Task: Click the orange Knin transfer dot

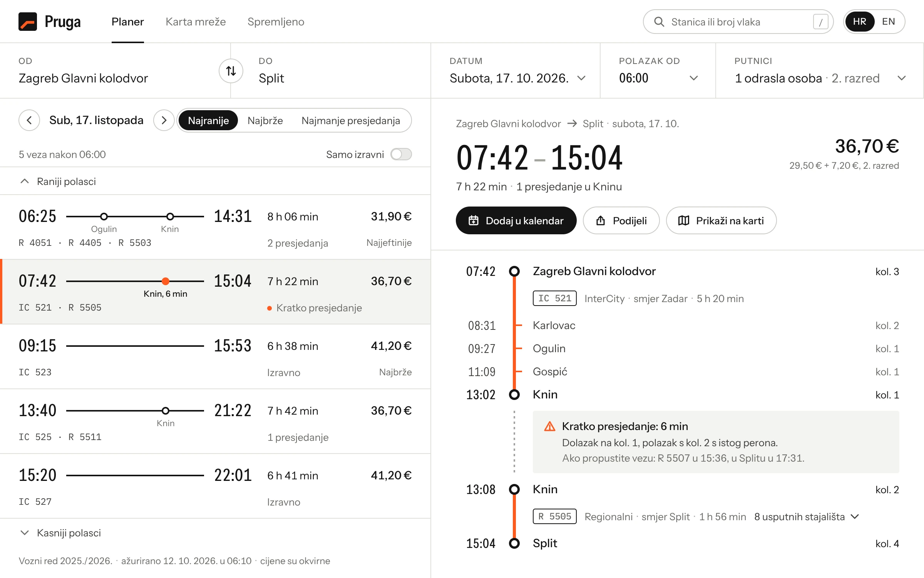Action: coord(166,281)
